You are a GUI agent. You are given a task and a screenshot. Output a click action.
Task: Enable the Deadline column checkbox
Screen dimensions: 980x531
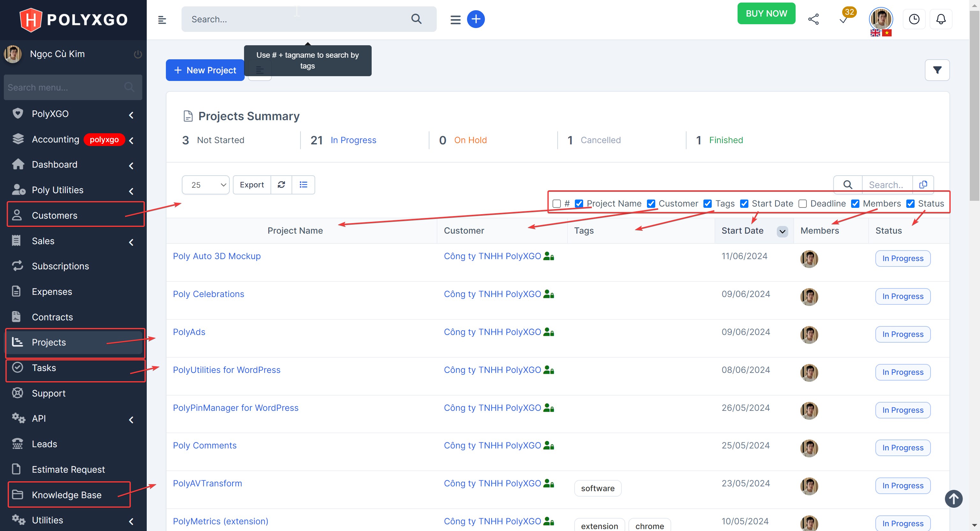[802, 204]
